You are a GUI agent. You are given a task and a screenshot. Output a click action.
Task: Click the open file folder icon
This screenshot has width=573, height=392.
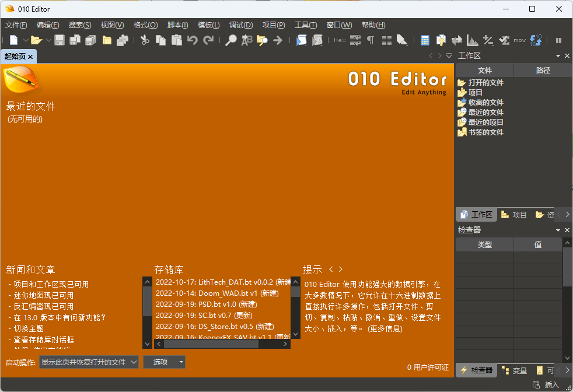click(x=37, y=40)
